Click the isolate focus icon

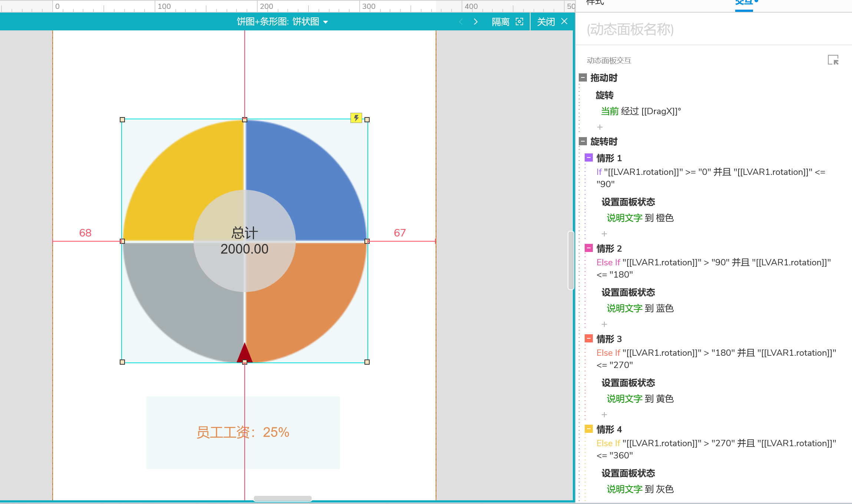point(519,22)
